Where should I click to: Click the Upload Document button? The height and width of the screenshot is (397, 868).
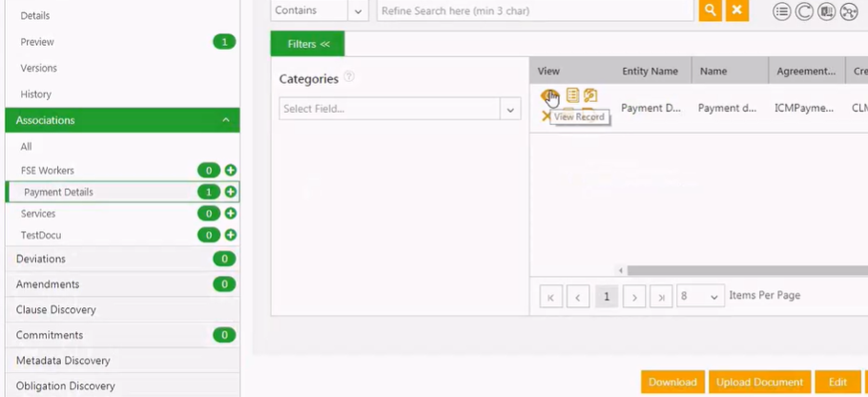pyautogui.click(x=759, y=382)
